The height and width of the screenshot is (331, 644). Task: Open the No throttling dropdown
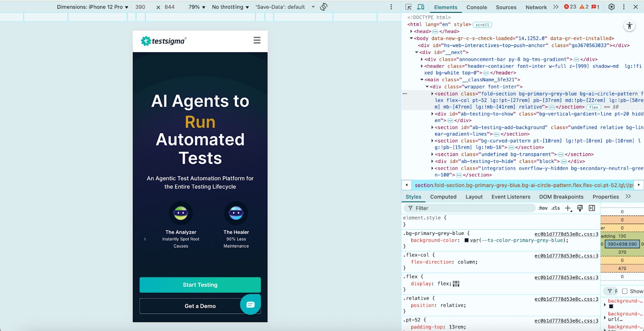(230, 7)
